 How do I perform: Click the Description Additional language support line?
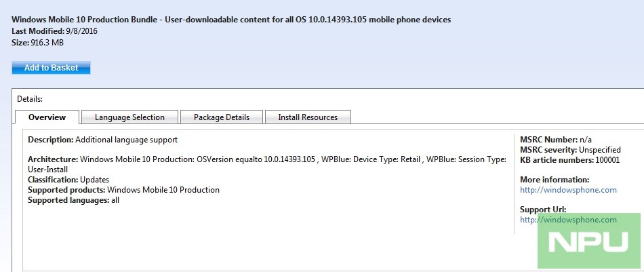point(102,140)
